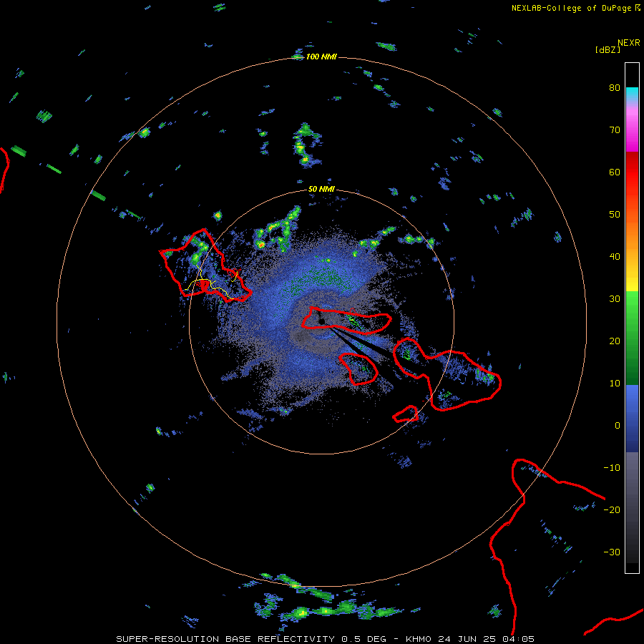The image size is (644, 644).
Task: Click the cyan band atop the color bar
Action: [632, 92]
